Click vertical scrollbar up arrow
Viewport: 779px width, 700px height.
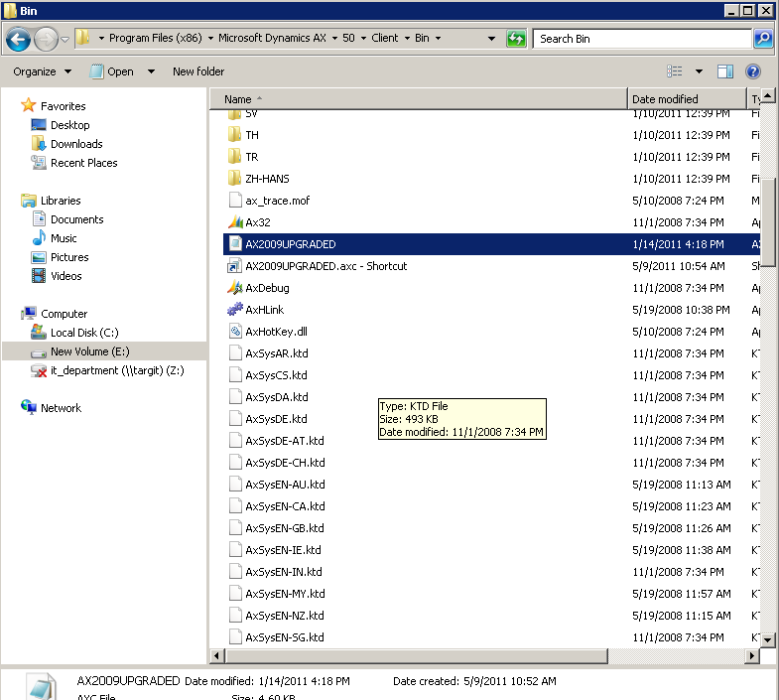(768, 95)
